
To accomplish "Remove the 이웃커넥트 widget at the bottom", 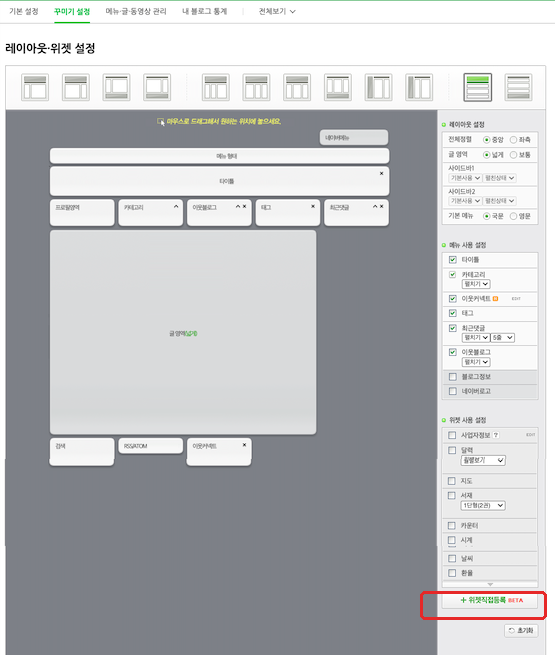I will [244, 445].
